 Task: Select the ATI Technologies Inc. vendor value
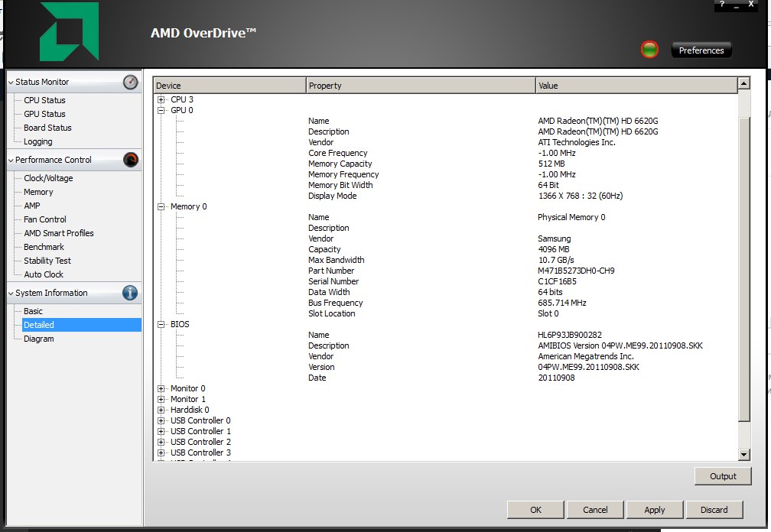click(x=577, y=142)
